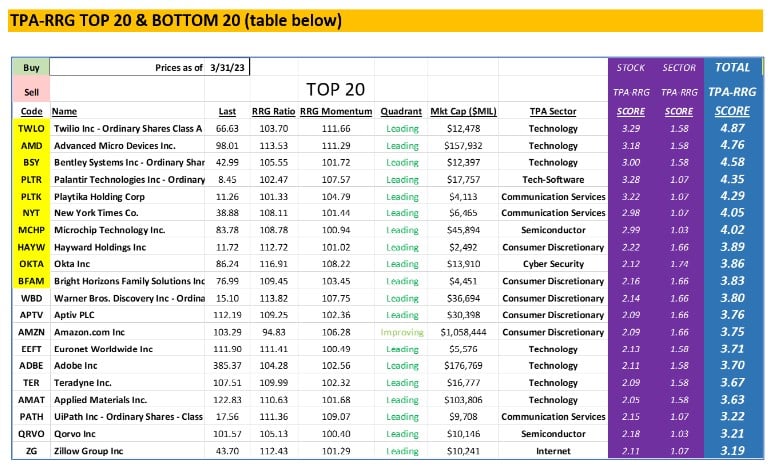Click Cyber Security sector cell

[x=553, y=264]
